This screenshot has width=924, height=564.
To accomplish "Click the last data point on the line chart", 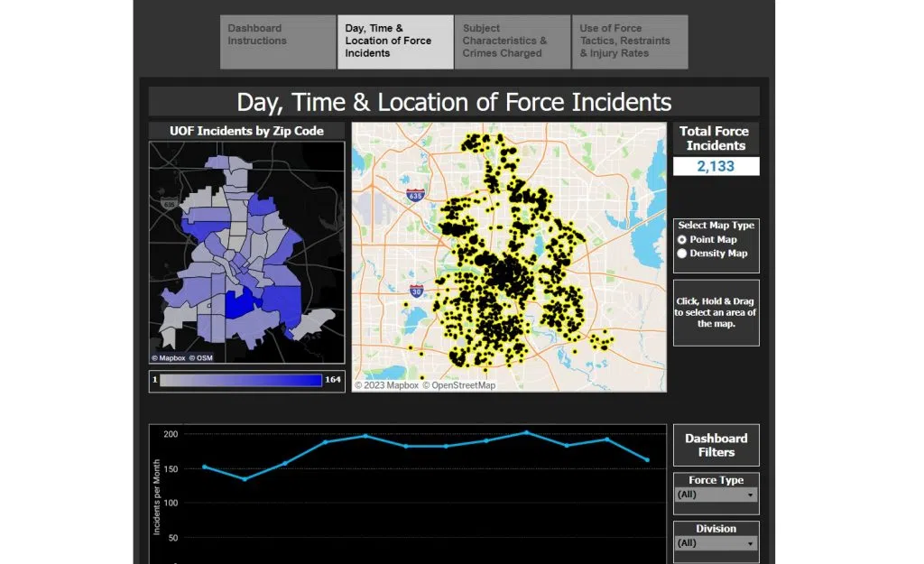I will [648, 460].
